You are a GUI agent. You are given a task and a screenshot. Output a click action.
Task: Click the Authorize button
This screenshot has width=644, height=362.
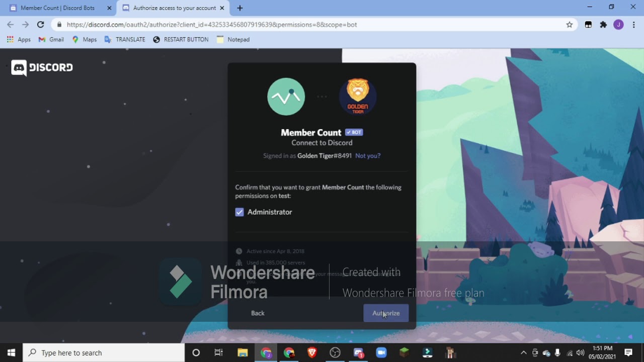[386, 313]
